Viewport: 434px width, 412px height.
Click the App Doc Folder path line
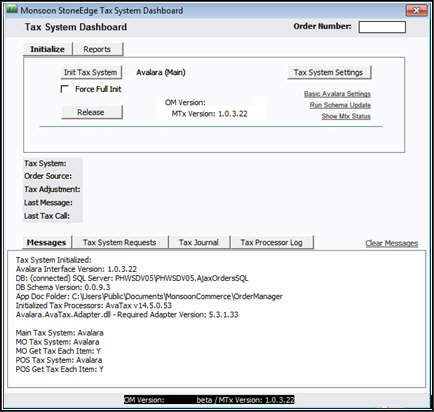point(149,296)
